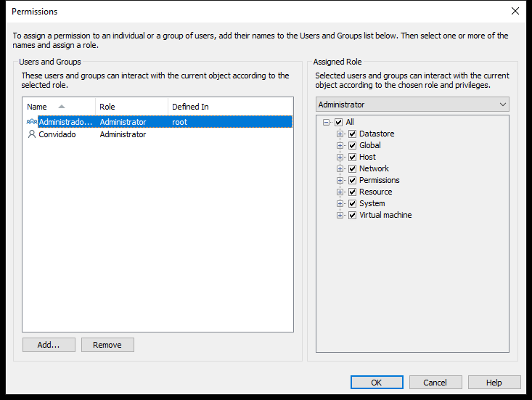
Task: Sort list by Role column header
Action: point(131,107)
